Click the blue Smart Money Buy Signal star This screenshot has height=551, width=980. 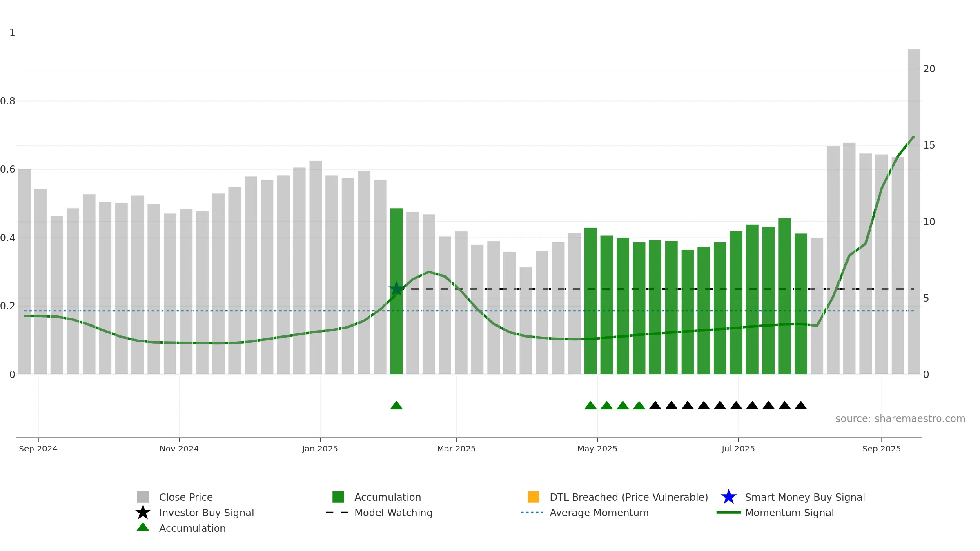pos(728,497)
